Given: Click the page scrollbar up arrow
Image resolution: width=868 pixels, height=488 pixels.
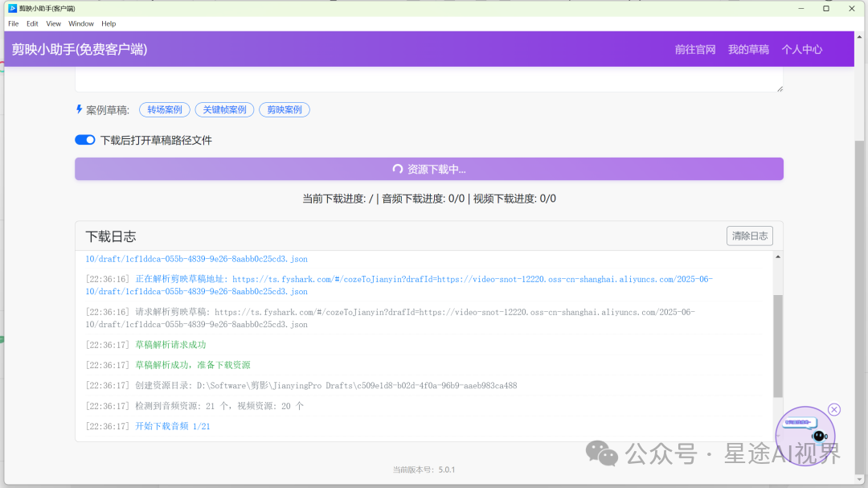Looking at the screenshot, I should click(859, 37).
